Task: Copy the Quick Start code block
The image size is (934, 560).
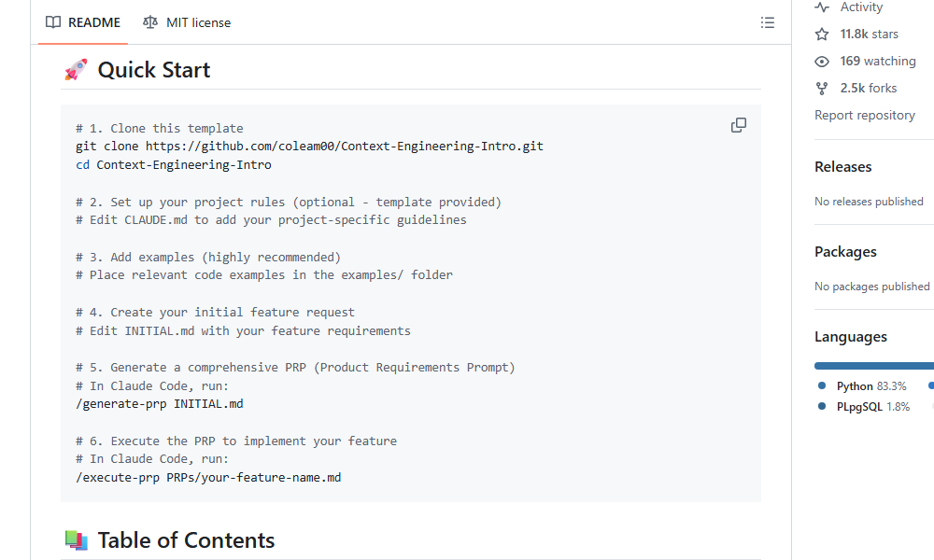Action: (x=739, y=125)
